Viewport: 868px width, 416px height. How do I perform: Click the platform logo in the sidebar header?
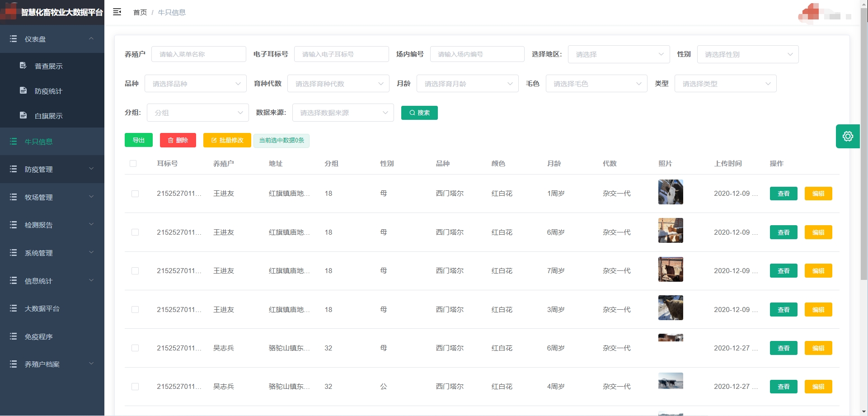[x=9, y=12]
